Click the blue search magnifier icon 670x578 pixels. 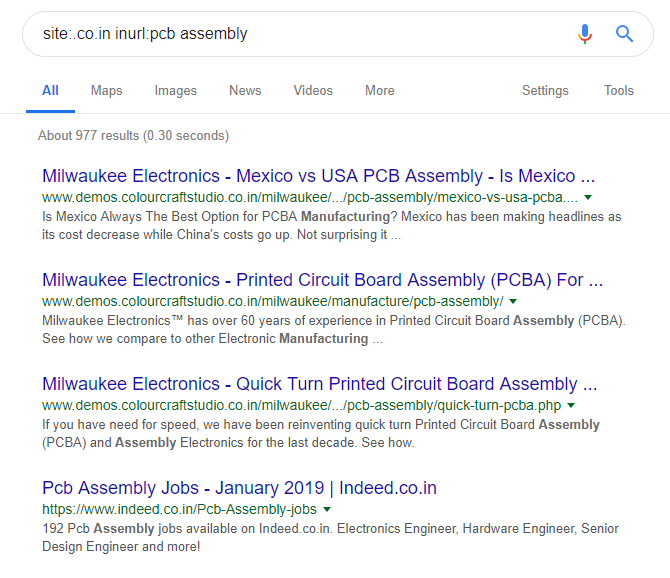click(x=625, y=34)
